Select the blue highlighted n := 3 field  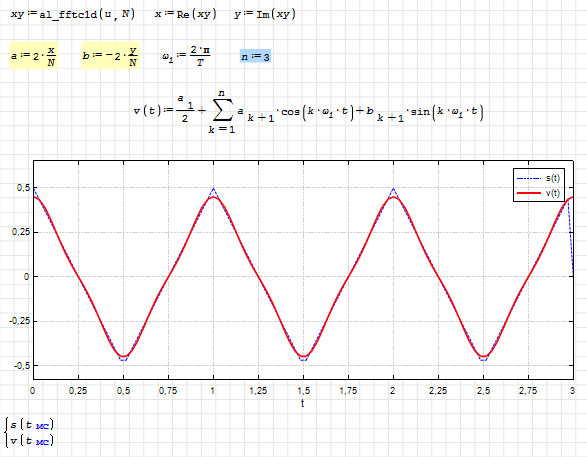(255, 57)
